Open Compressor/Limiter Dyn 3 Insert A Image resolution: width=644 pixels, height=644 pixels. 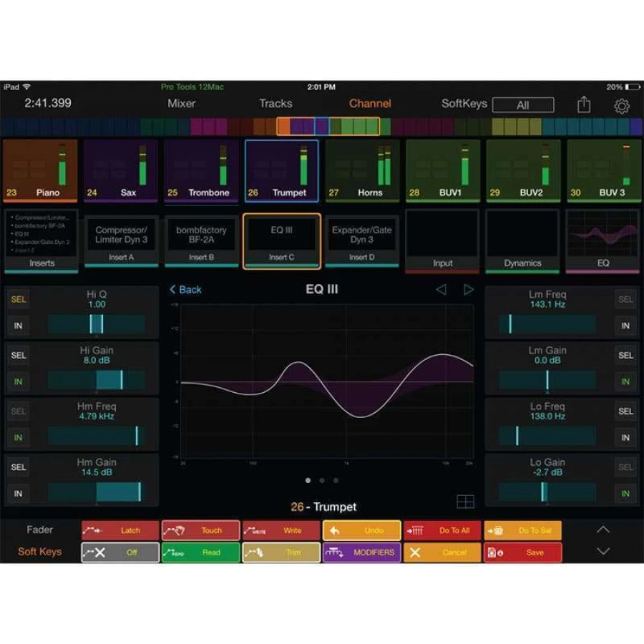[x=121, y=241]
